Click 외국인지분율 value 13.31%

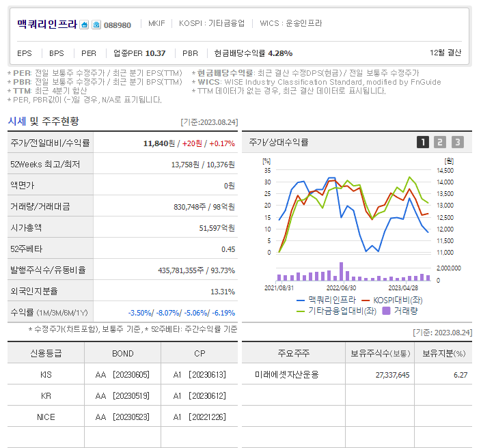[223, 292]
